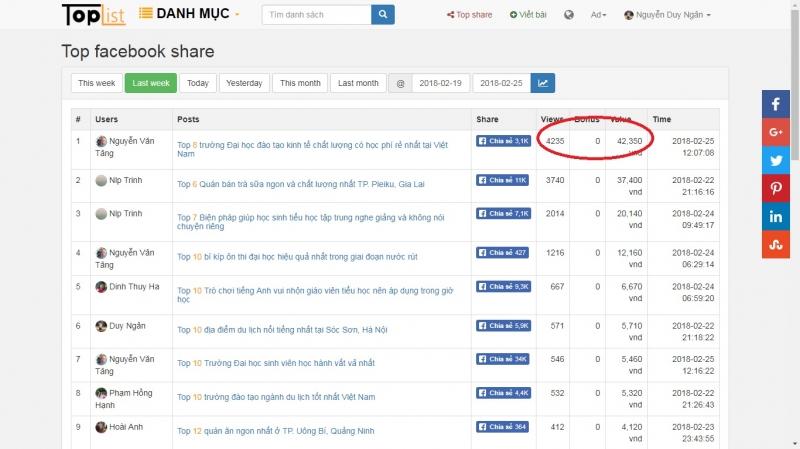This screenshot has height=449, width=800.
Task: Click the blue chart icon button
Action: click(543, 83)
